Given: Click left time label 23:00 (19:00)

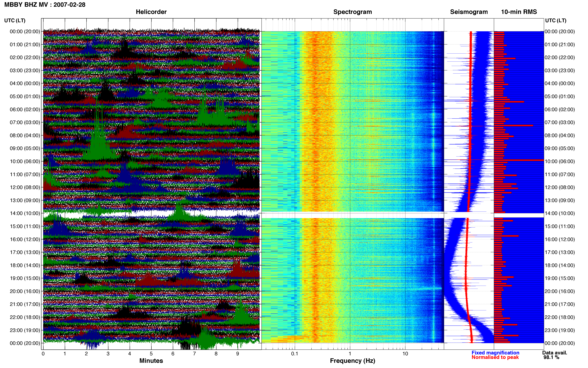Looking at the screenshot, I should coord(25,330).
